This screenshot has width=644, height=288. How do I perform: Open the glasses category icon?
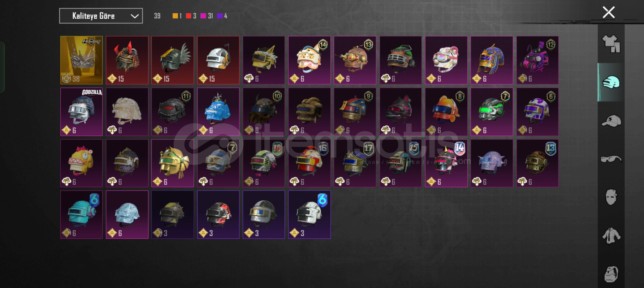[611, 159]
